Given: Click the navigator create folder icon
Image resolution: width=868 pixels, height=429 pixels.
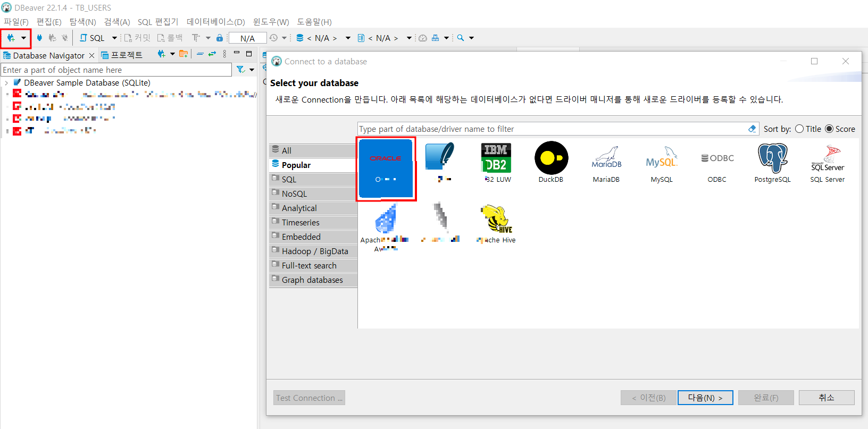Looking at the screenshot, I should [x=183, y=54].
